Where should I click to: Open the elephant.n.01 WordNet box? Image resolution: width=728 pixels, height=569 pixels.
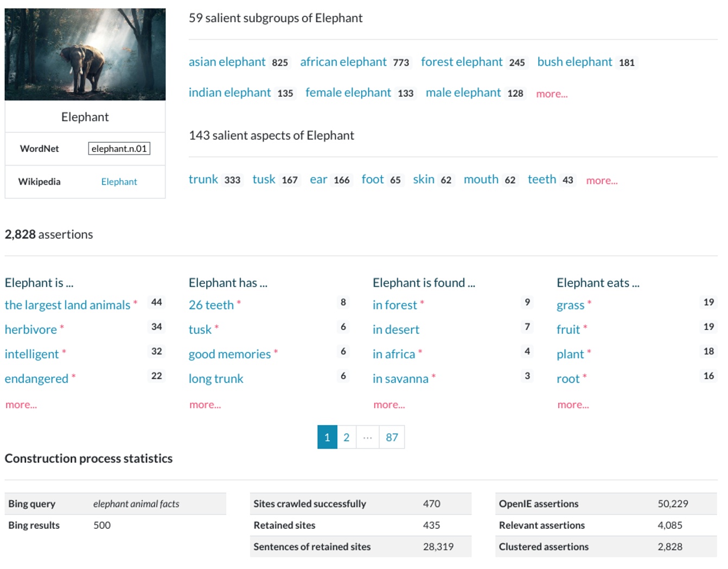point(119,149)
